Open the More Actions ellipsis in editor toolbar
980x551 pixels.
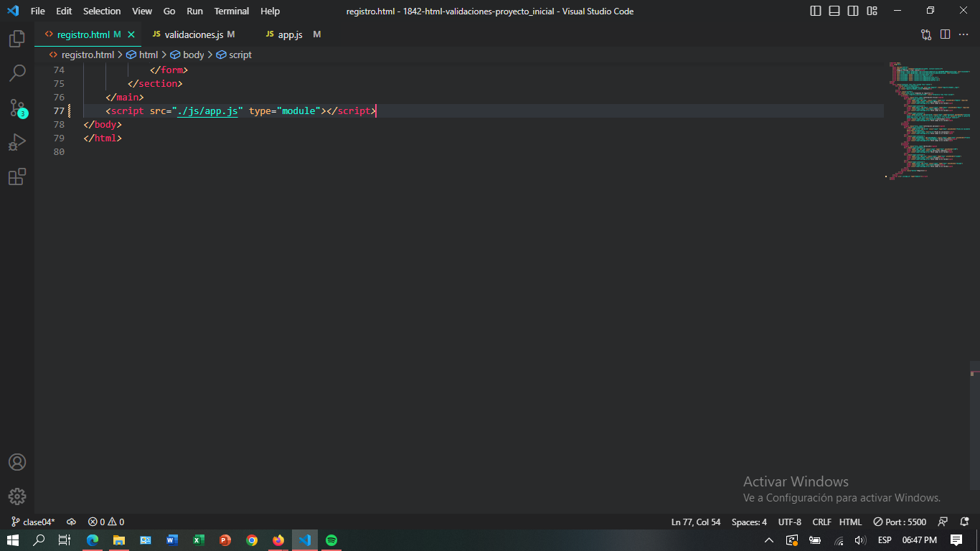tap(963, 34)
